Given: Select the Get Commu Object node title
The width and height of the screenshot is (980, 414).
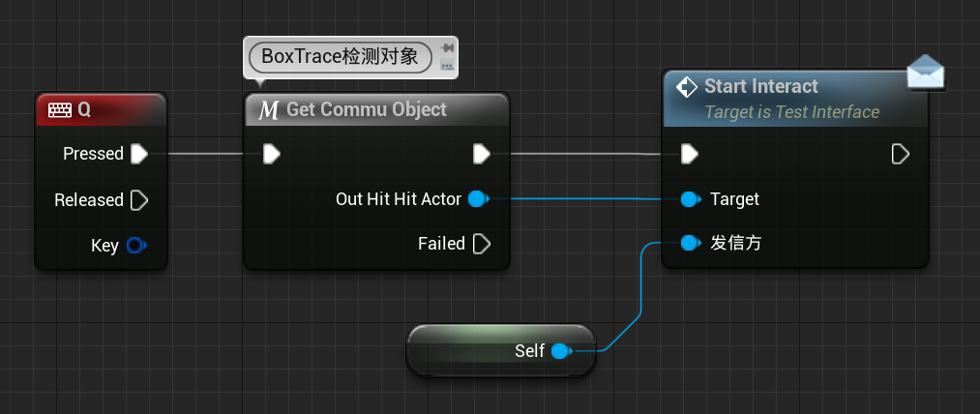Looking at the screenshot, I should pos(367,109).
